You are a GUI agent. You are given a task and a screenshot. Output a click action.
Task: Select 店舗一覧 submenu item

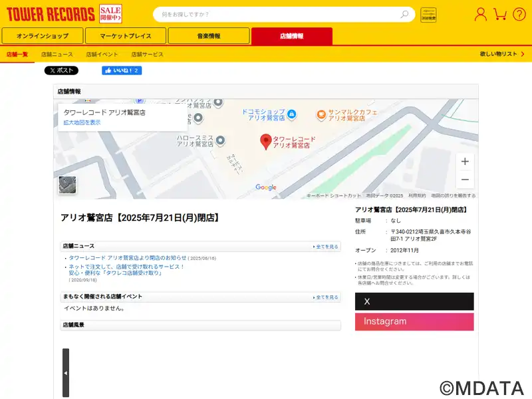tap(17, 55)
